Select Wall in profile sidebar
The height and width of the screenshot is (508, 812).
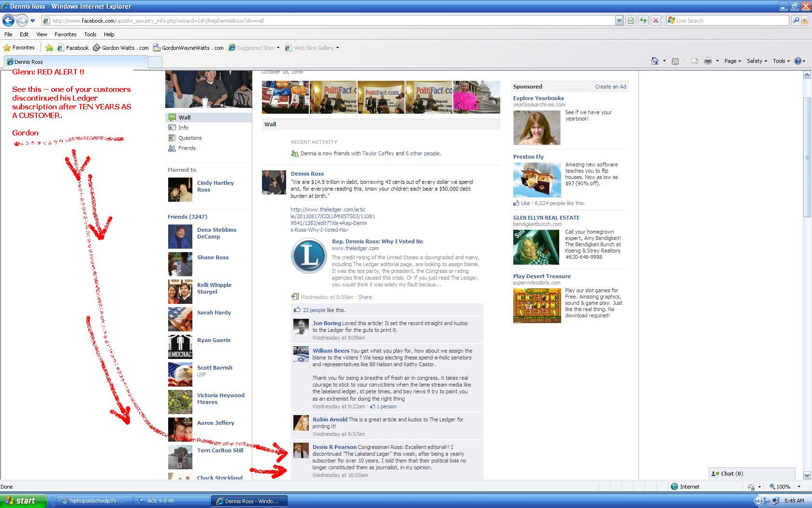(208, 118)
